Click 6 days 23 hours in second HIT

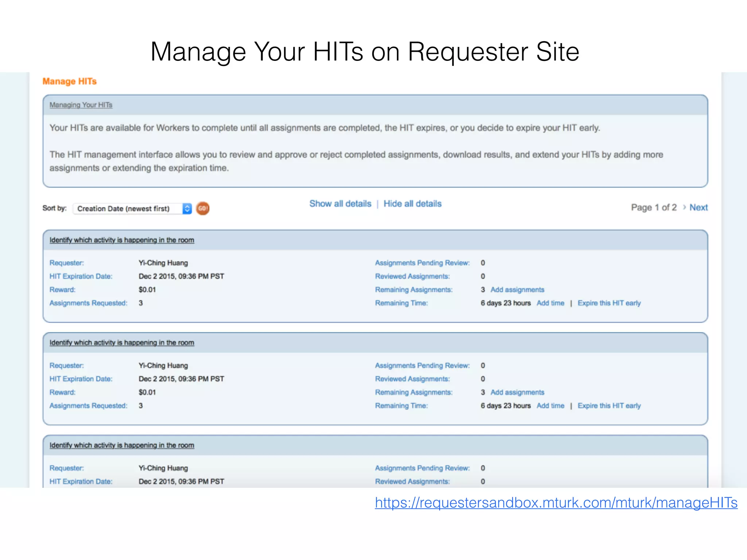[506, 406]
